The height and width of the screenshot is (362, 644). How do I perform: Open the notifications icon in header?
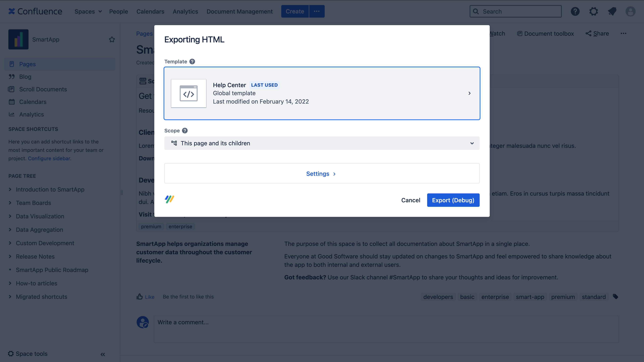point(612,12)
